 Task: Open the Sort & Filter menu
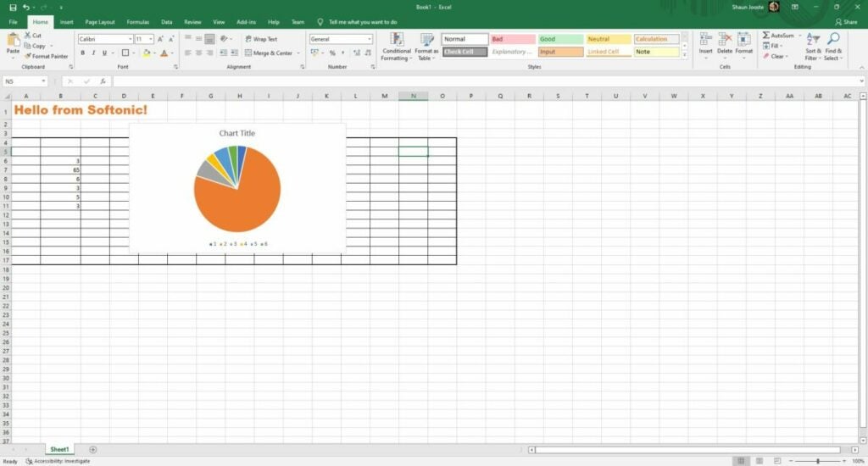pos(813,47)
